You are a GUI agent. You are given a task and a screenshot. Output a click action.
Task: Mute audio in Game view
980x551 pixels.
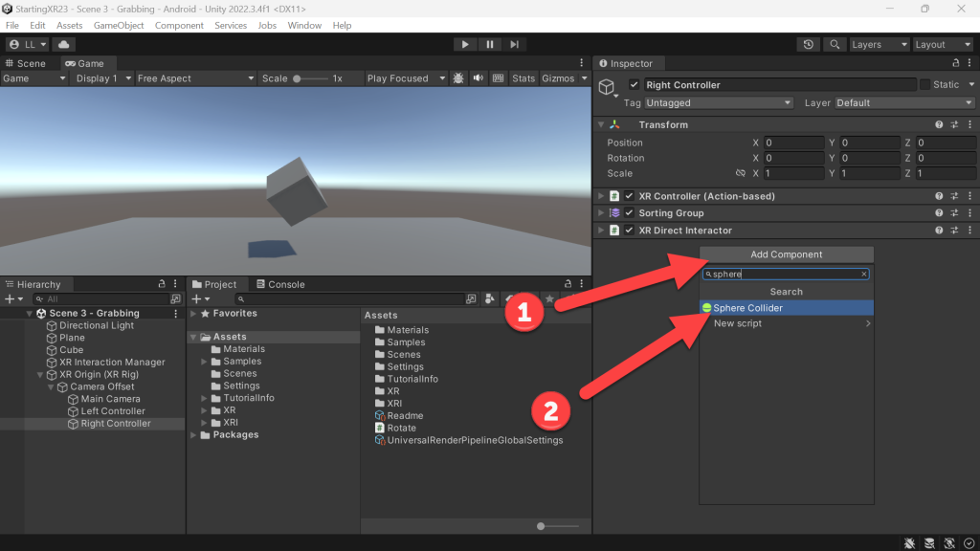tap(479, 78)
